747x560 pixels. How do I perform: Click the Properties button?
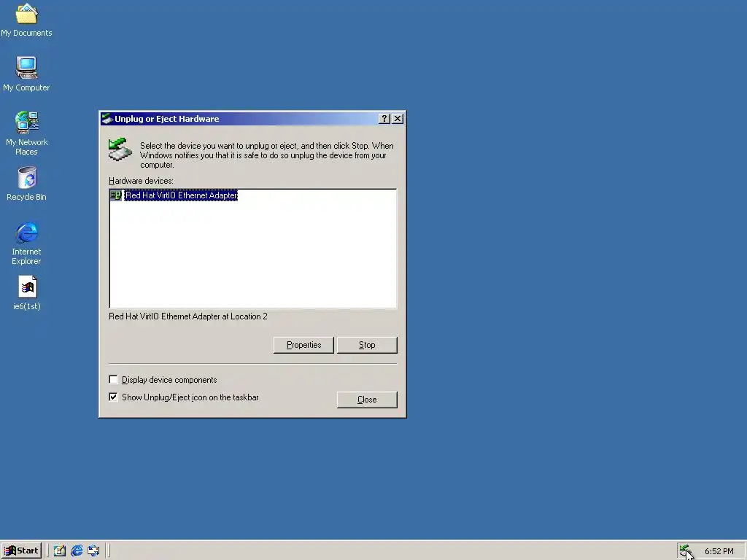click(x=303, y=345)
